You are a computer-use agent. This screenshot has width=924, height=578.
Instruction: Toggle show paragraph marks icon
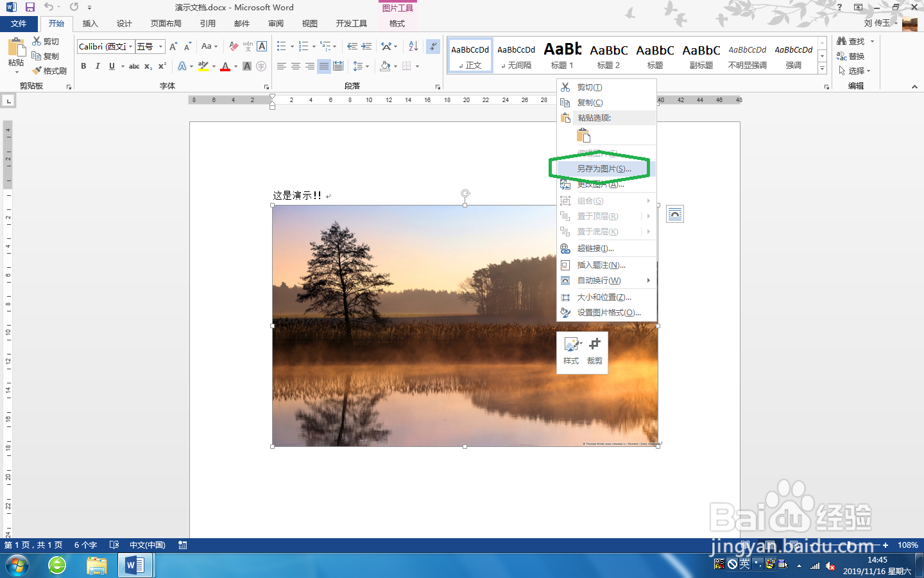click(433, 46)
